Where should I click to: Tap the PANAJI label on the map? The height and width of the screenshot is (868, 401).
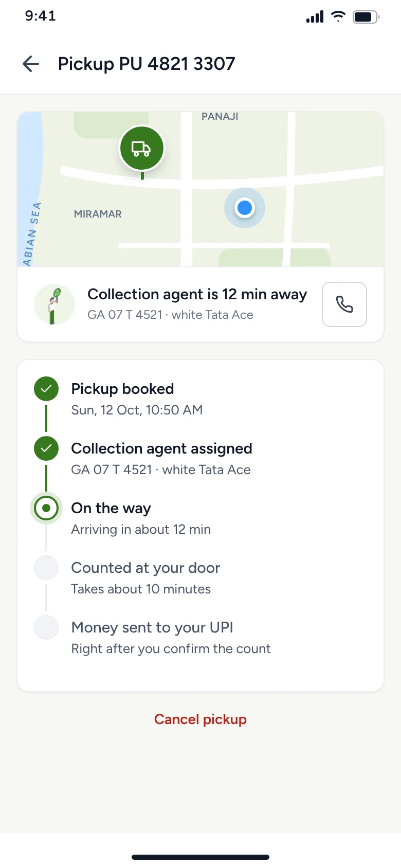pyautogui.click(x=220, y=116)
